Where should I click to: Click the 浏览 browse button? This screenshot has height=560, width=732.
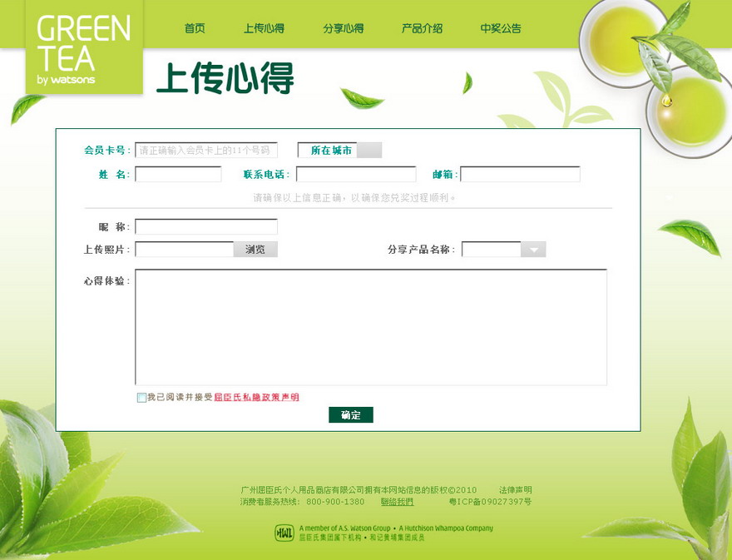coord(255,250)
